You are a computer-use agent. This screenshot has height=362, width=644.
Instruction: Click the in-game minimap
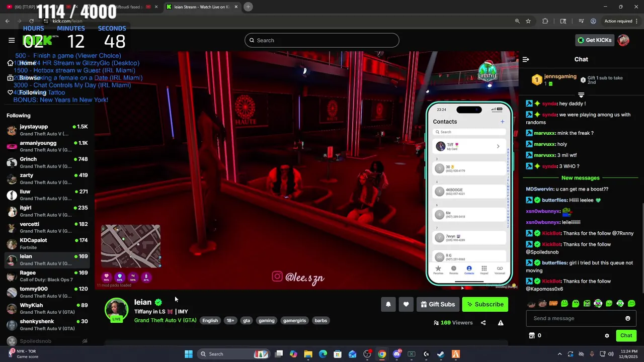point(131,246)
